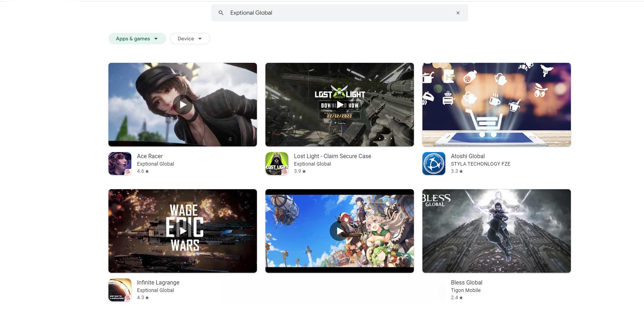Viewport: 644px width, 312px height.
Task: Click the 4.3 star rating of Infinite Lagrange
Action: click(x=143, y=298)
